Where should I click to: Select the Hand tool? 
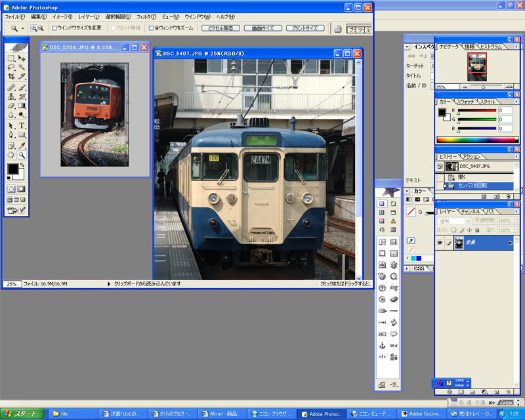coord(11,155)
